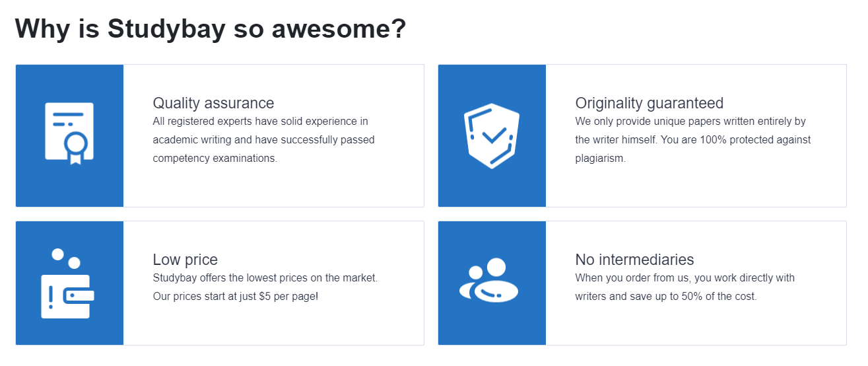Click the people icon for No intermediaries
The height and width of the screenshot is (366, 868).
tap(489, 280)
